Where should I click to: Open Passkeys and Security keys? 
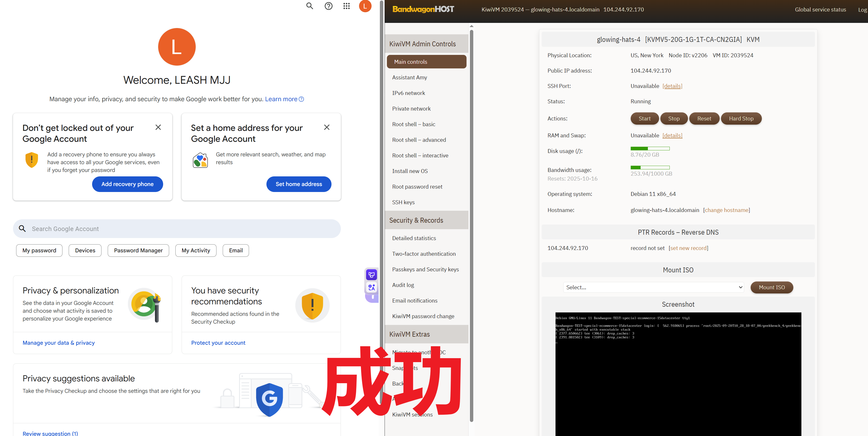[x=425, y=269]
